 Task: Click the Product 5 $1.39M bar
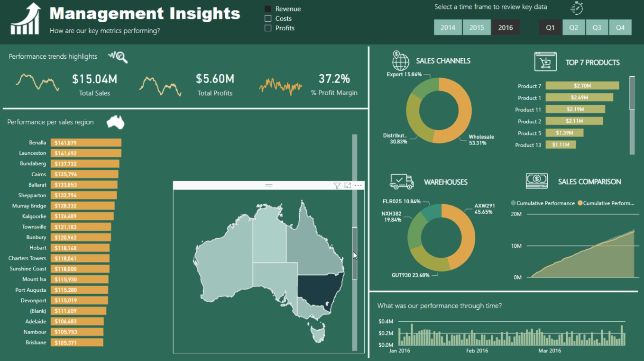(564, 133)
